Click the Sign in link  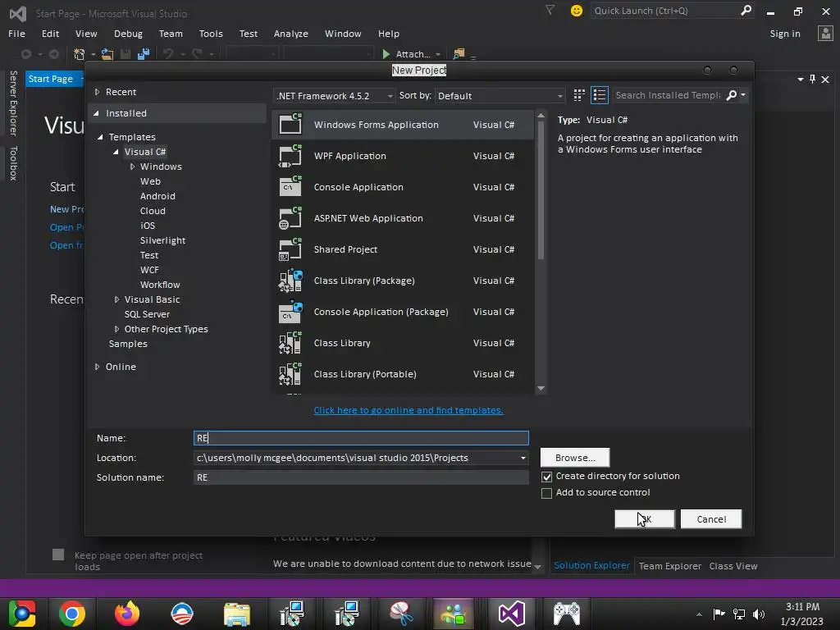click(785, 33)
